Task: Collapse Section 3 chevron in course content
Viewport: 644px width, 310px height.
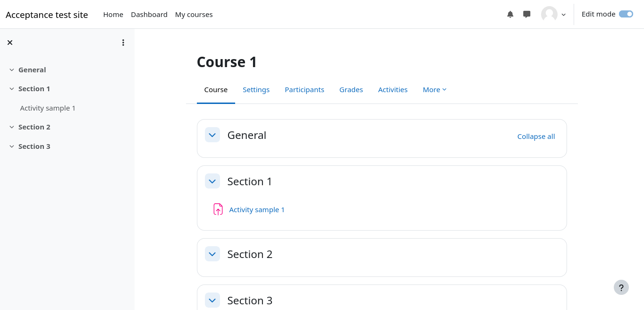Action: (212, 300)
